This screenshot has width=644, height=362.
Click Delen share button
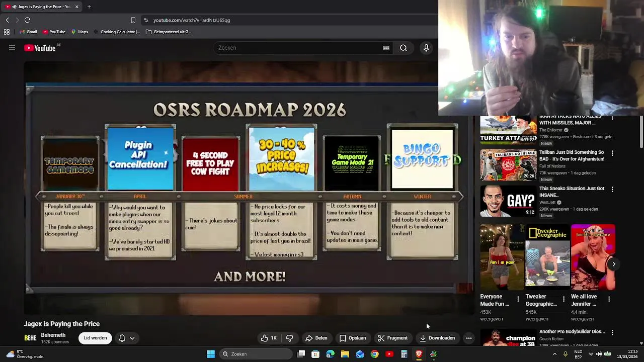point(316,338)
